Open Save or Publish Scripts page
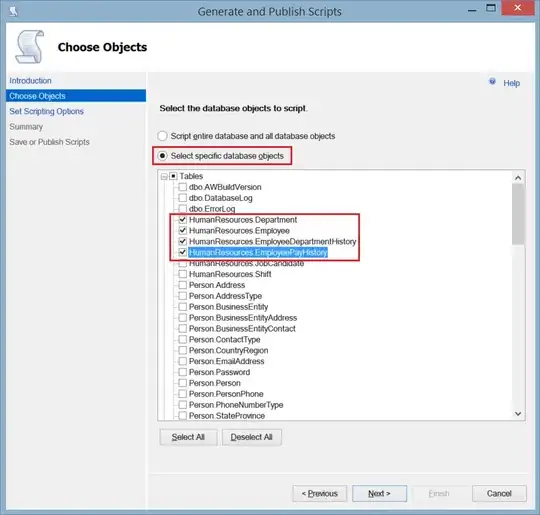This screenshot has height=515, width=540. tap(49, 142)
